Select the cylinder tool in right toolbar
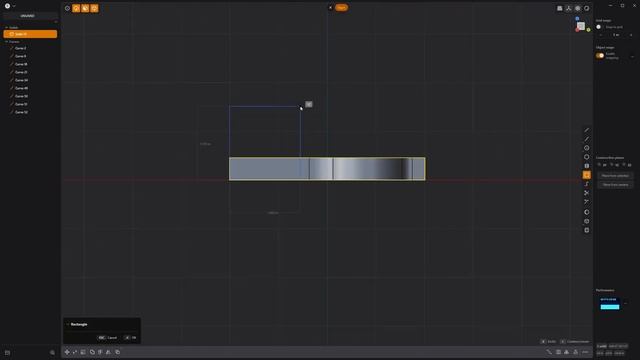640x360 pixels. coord(587,221)
